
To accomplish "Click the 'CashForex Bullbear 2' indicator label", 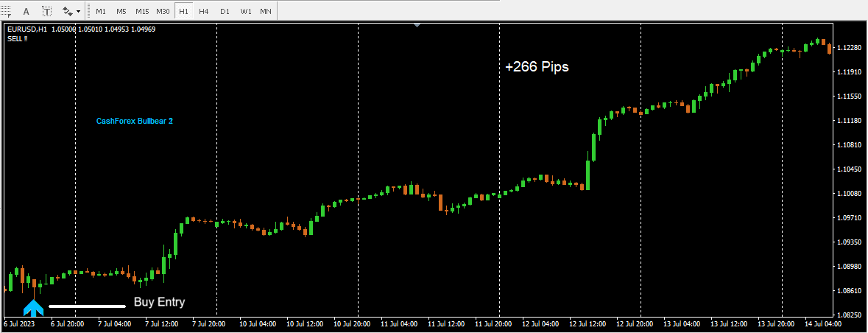I will point(134,121).
